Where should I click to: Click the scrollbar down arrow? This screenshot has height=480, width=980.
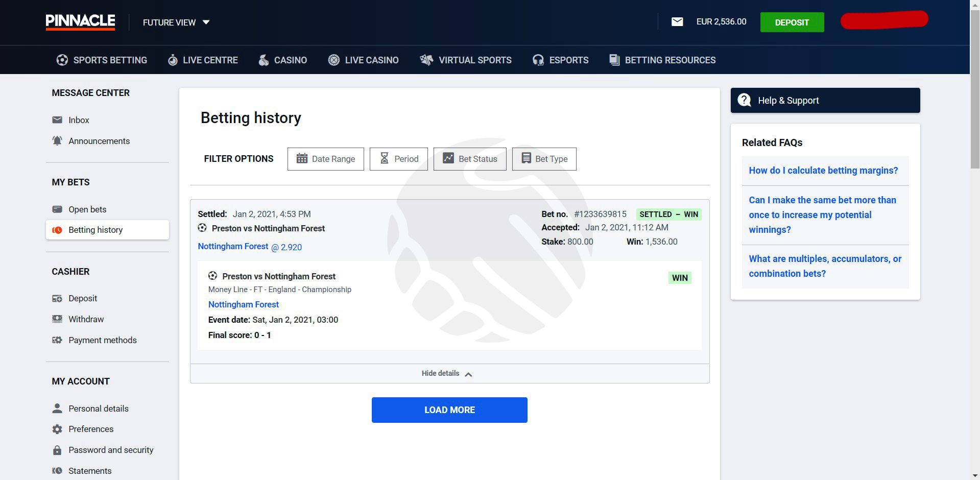[975, 475]
